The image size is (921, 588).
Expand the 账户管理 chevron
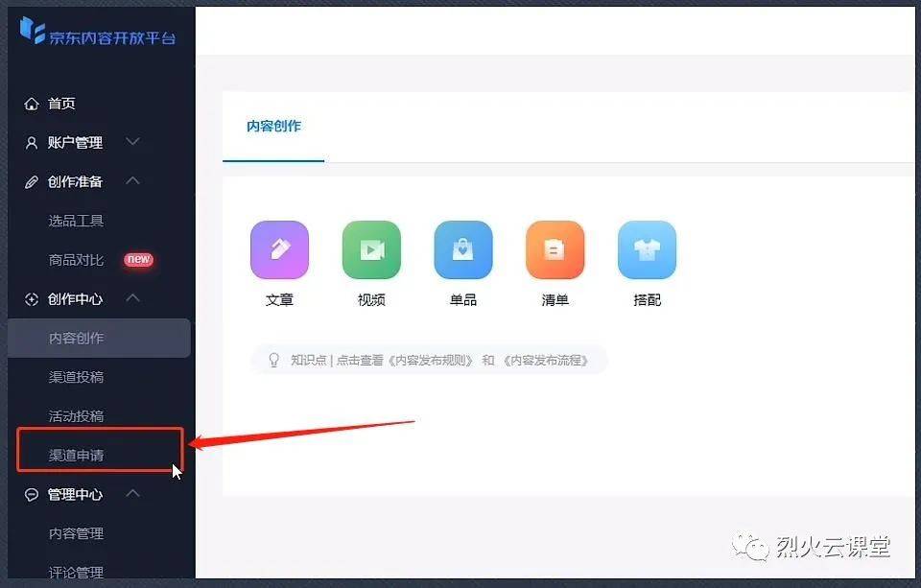[x=133, y=142]
